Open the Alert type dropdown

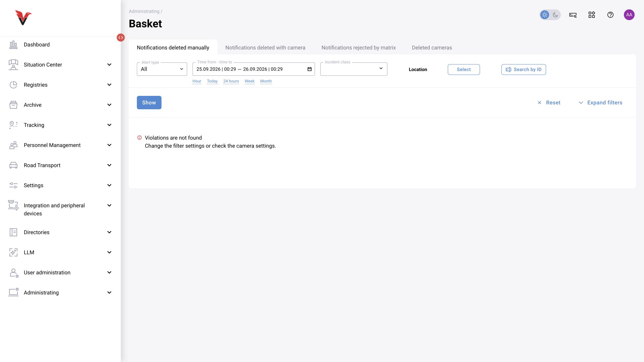[x=162, y=69]
